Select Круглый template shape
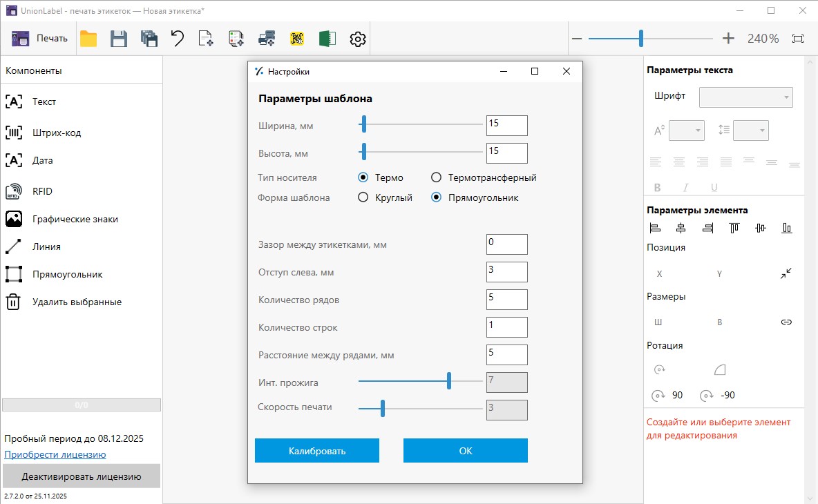 363,197
